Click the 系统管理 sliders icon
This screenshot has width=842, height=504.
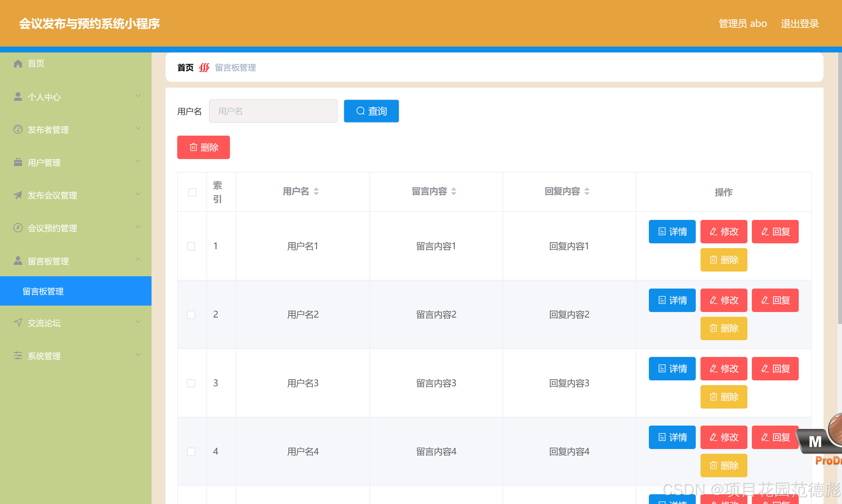pyautogui.click(x=18, y=356)
